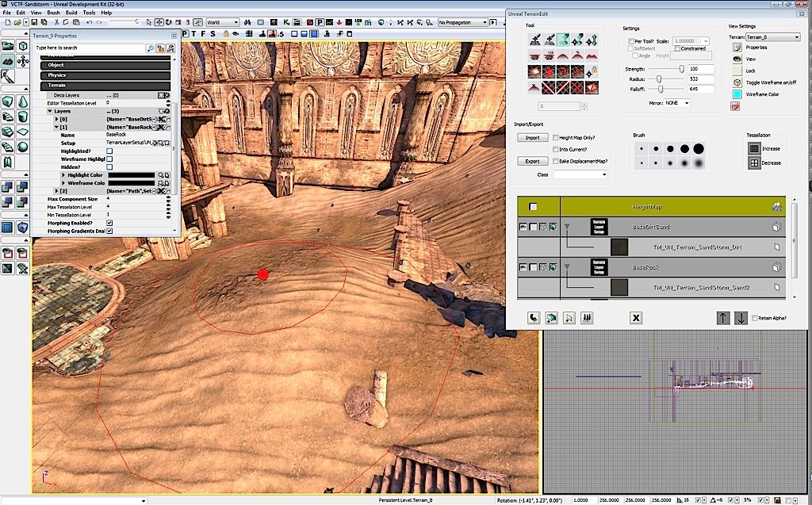Toggle the Retain Alpha? checkbox
The image size is (812, 505).
pyautogui.click(x=755, y=318)
